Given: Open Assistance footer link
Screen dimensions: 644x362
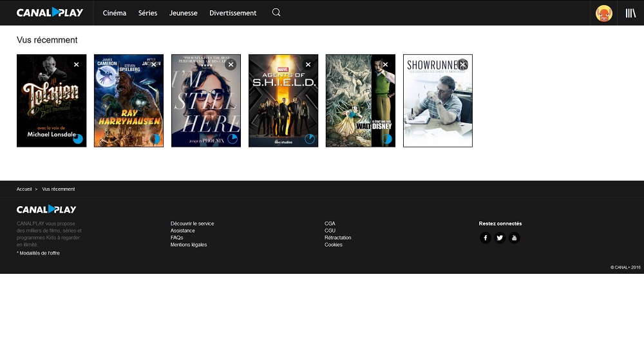Looking at the screenshot, I should tap(183, 231).
